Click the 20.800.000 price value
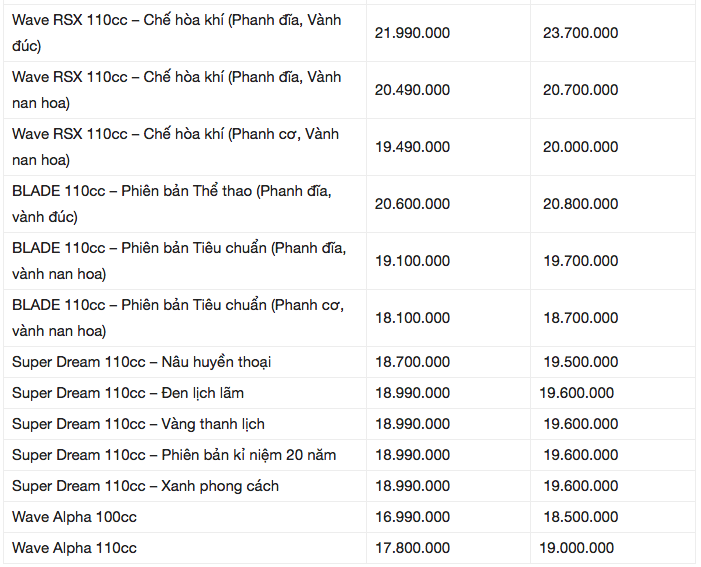The width and height of the screenshot is (701, 567). [580, 204]
